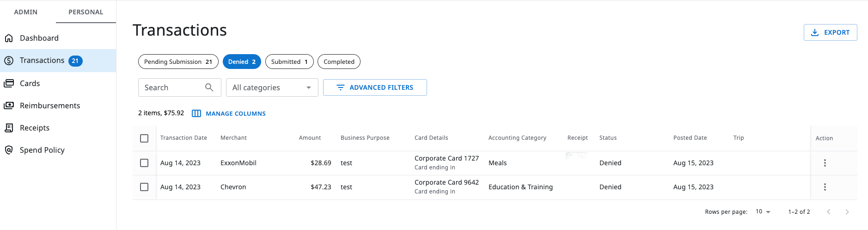Open Manage Columns settings
Image resolution: width=868 pixels, height=230 pixels.
pos(229,113)
